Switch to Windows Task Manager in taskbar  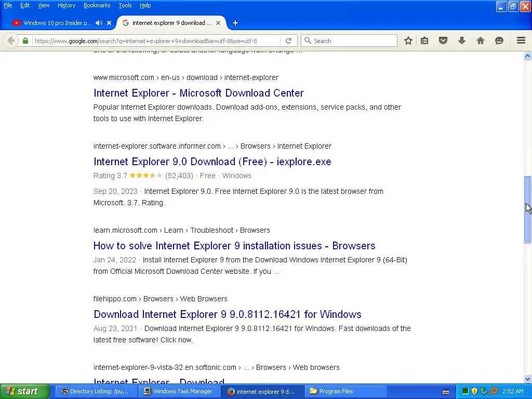click(178, 391)
